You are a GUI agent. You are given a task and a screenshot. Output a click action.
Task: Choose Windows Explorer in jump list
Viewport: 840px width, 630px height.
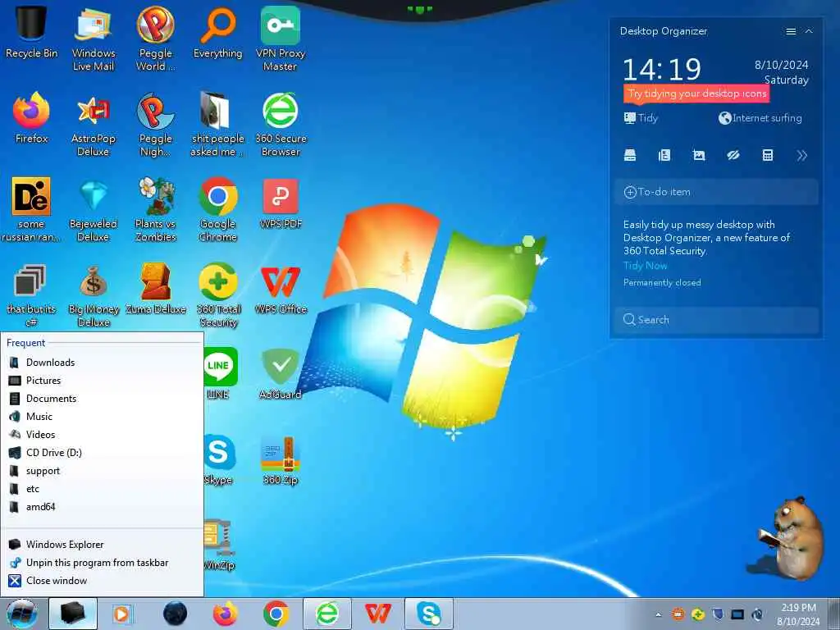click(x=102, y=545)
